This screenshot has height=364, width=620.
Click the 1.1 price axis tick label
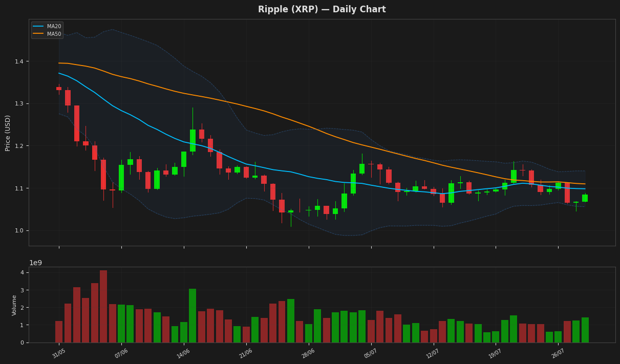click(x=19, y=188)
